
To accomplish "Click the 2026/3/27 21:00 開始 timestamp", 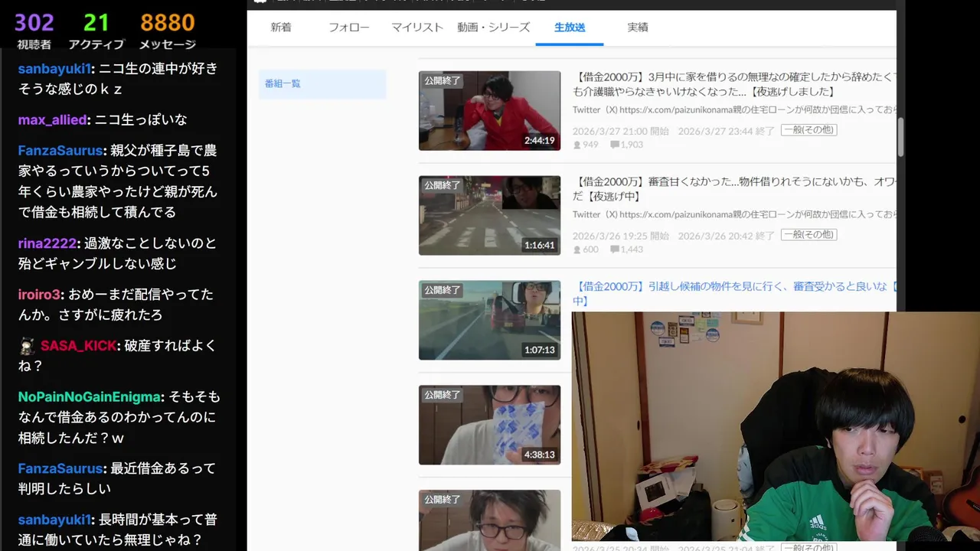I will pos(621,130).
